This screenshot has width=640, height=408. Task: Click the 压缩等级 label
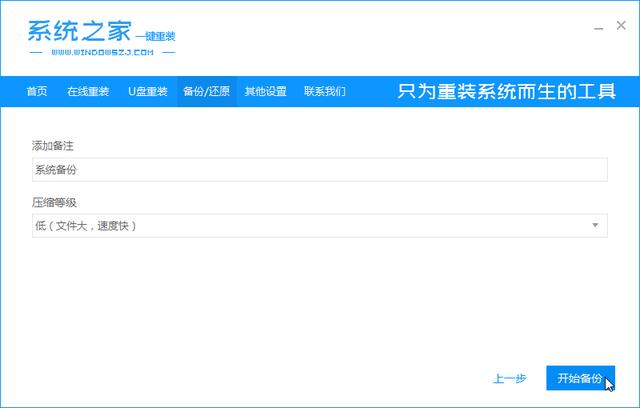click(x=52, y=202)
